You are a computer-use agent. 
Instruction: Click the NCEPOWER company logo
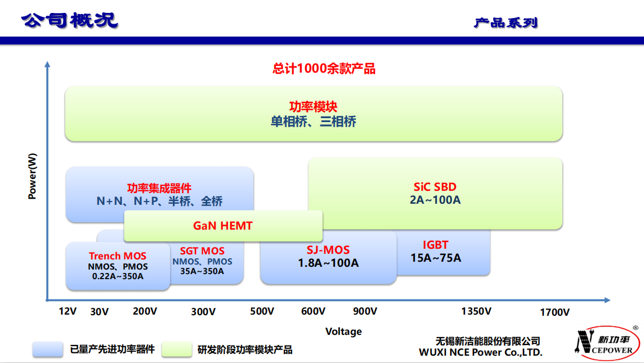606,344
